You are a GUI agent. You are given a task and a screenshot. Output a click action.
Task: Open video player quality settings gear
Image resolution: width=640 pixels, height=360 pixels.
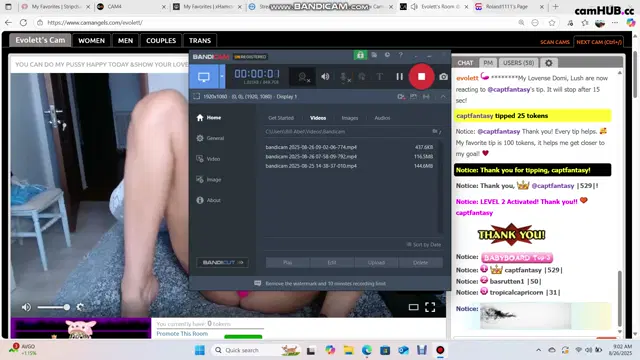tap(80, 307)
